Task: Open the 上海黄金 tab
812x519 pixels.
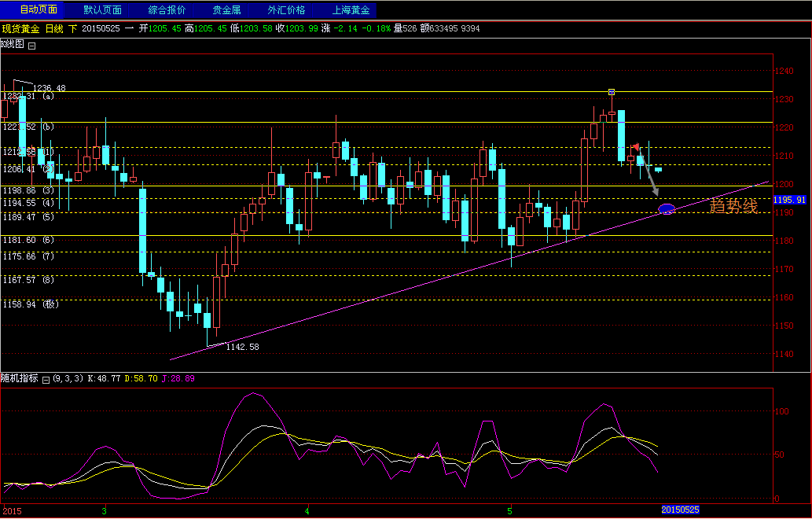Action: pyautogui.click(x=351, y=10)
